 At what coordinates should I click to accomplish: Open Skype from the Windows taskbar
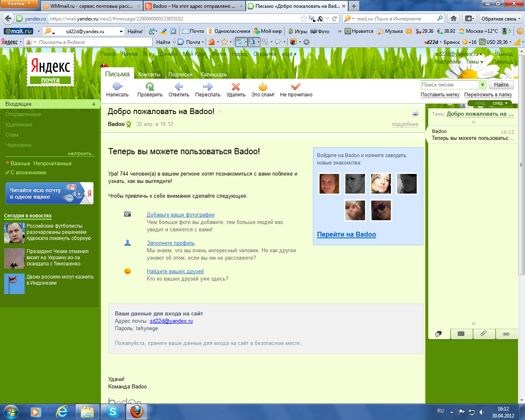112,412
